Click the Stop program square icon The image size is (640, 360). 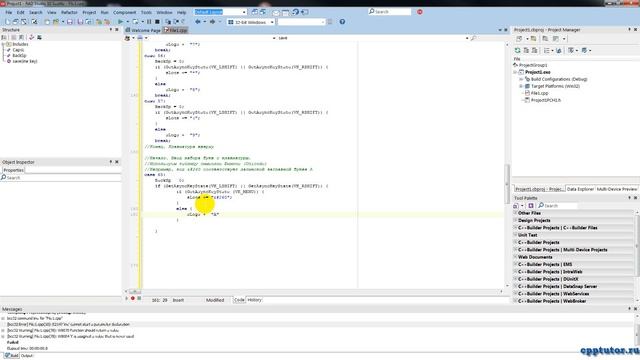tap(157, 22)
